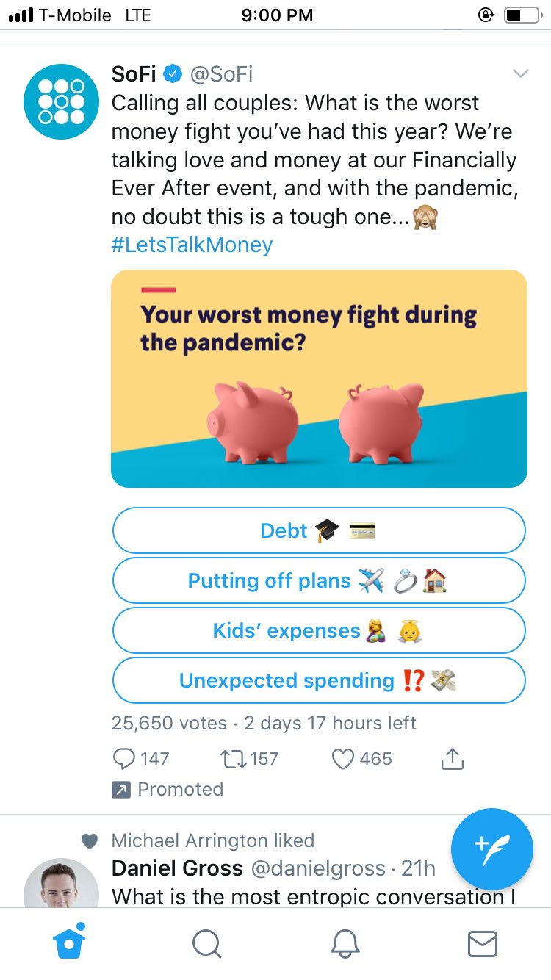The width and height of the screenshot is (551, 980).
Task: Tap the share icon on SoFi tweet
Action: (x=453, y=759)
